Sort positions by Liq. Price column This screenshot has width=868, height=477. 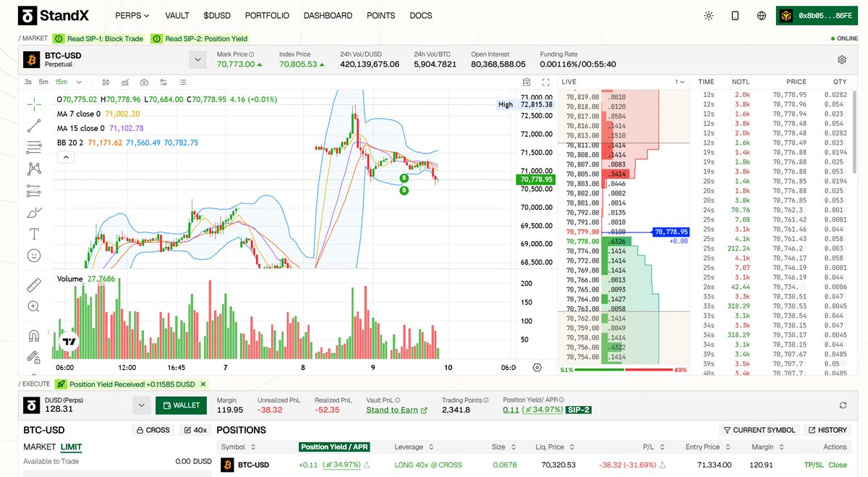[x=555, y=447]
